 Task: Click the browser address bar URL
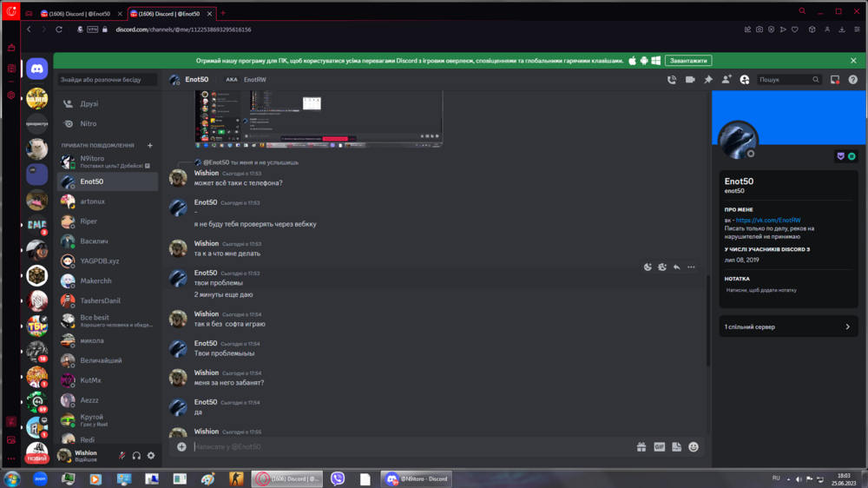pyautogui.click(x=183, y=30)
